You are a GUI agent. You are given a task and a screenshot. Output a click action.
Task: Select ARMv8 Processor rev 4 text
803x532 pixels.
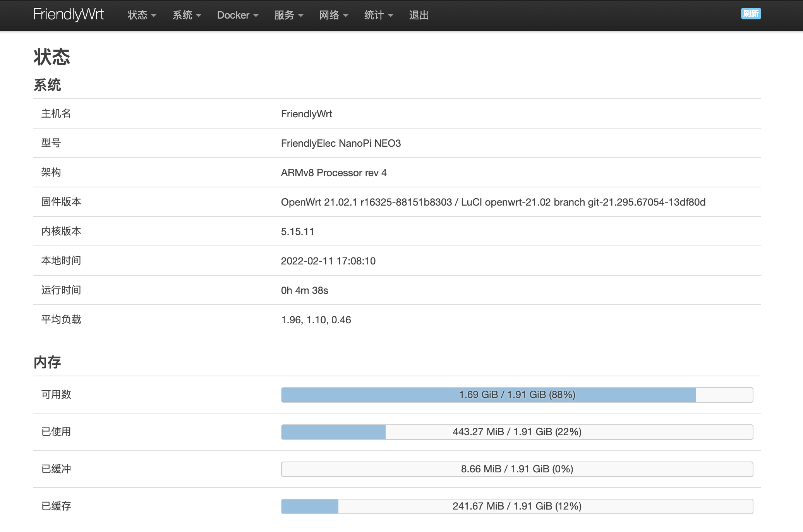pos(334,173)
